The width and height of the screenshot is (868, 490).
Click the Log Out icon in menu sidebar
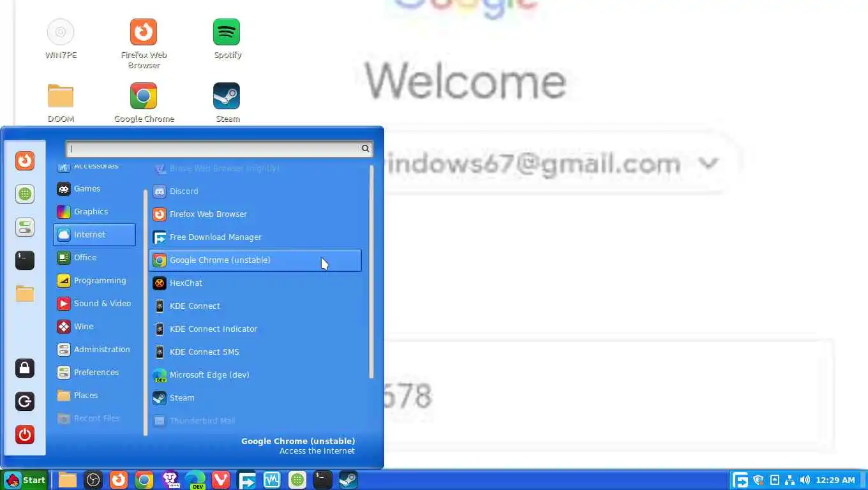25,401
